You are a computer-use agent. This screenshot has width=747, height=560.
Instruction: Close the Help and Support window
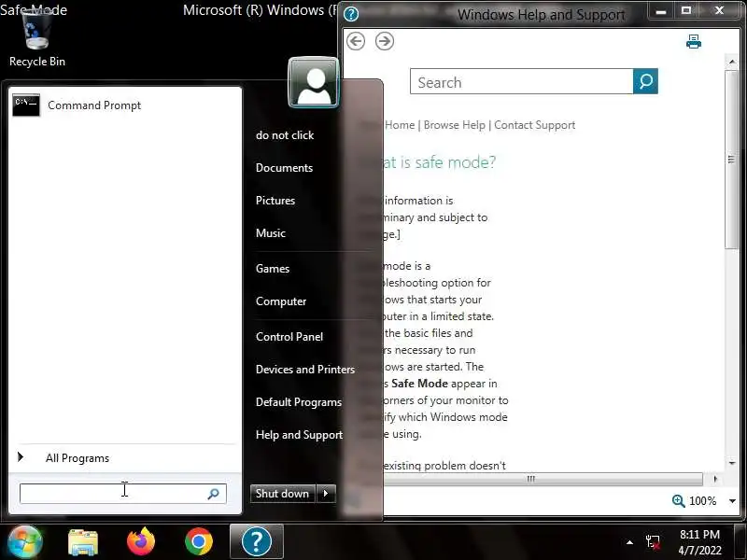coord(719,10)
